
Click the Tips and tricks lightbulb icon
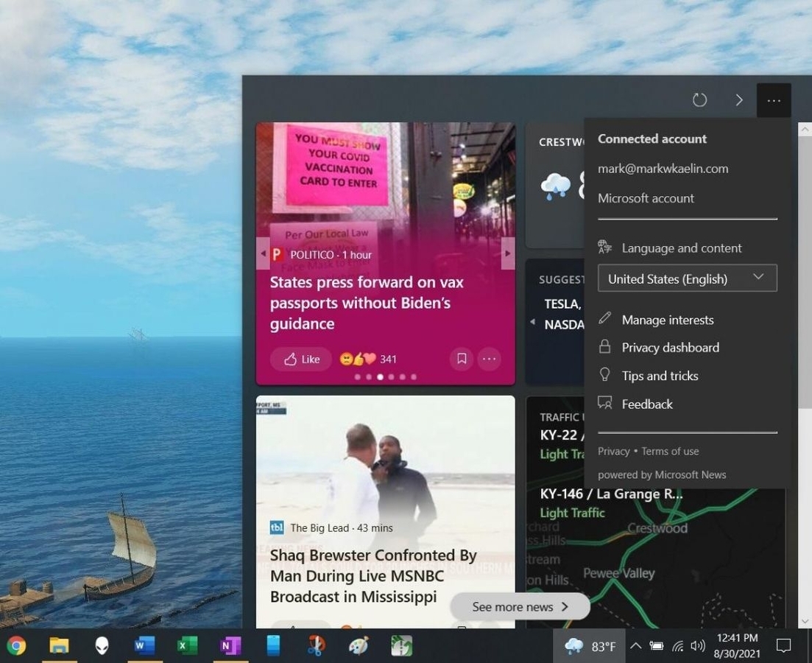coord(604,375)
